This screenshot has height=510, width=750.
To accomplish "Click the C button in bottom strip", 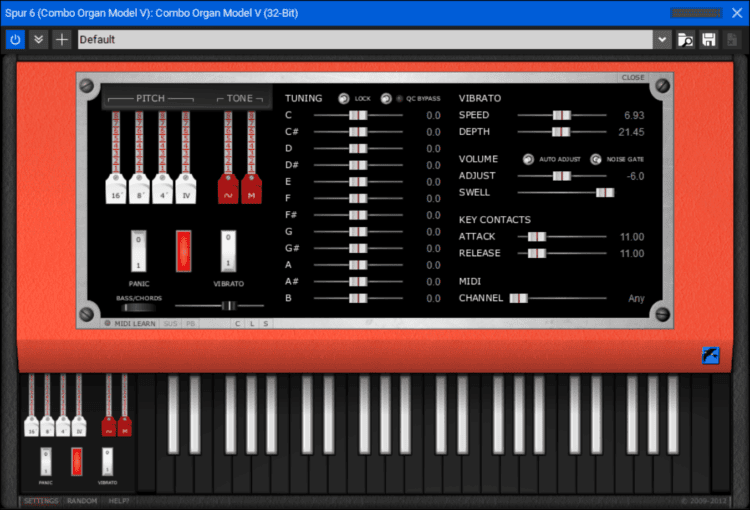I will click(x=238, y=324).
